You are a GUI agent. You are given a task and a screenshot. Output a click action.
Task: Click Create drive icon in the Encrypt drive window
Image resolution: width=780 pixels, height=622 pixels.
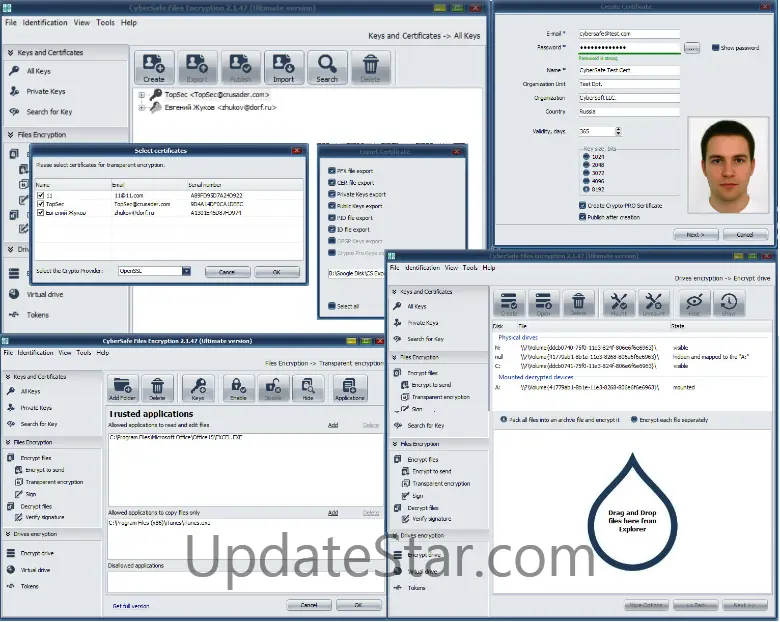(509, 303)
